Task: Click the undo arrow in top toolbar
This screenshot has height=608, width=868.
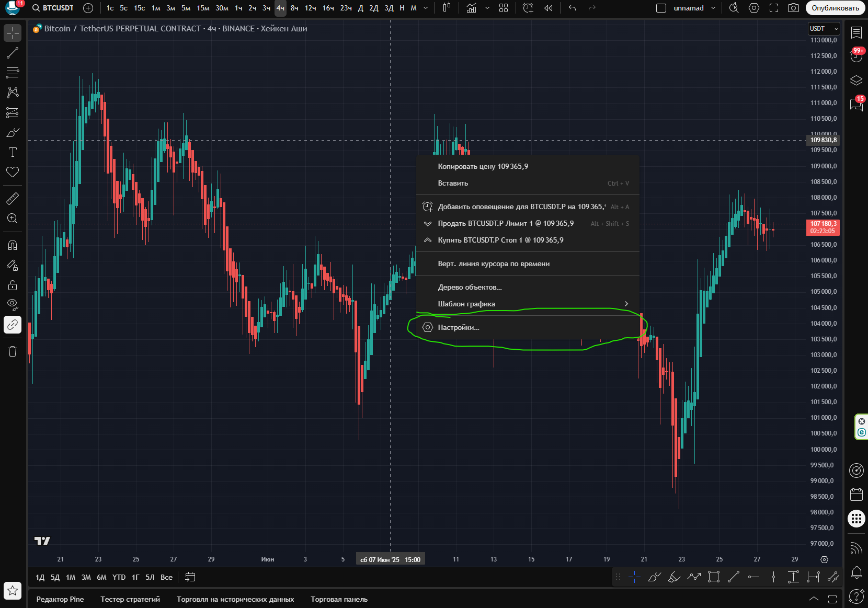Action: pos(572,8)
